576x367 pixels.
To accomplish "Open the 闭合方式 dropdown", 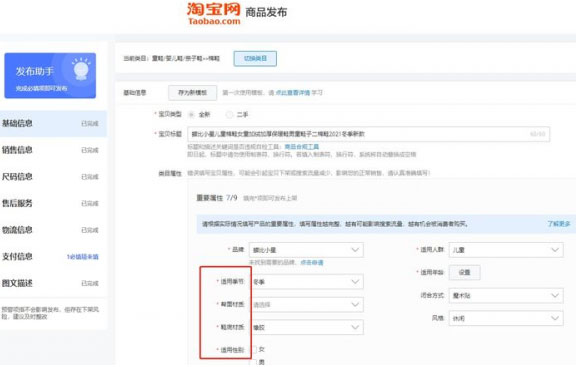I will (x=506, y=295).
